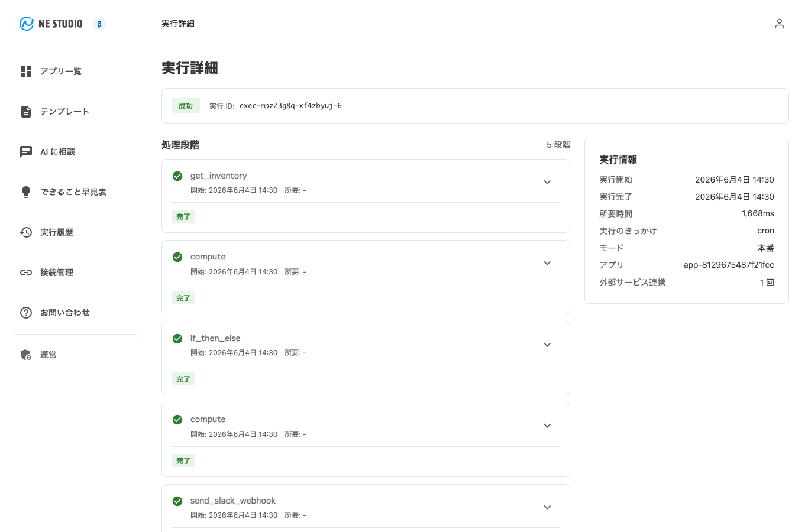The image size is (808, 532).
Task: Click green check icon of if_then_else step
Action: click(x=177, y=339)
